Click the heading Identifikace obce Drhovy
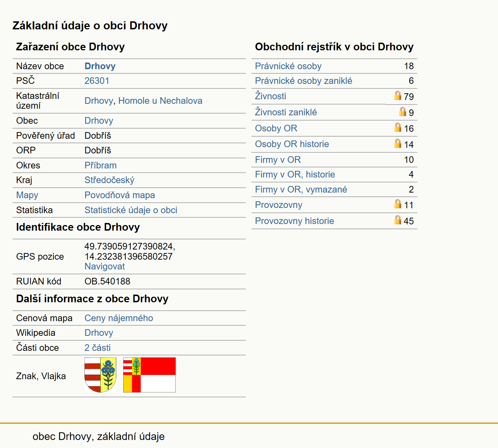Viewport: 498px width, 448px height. pyautogui.click(x=78, y=227)
